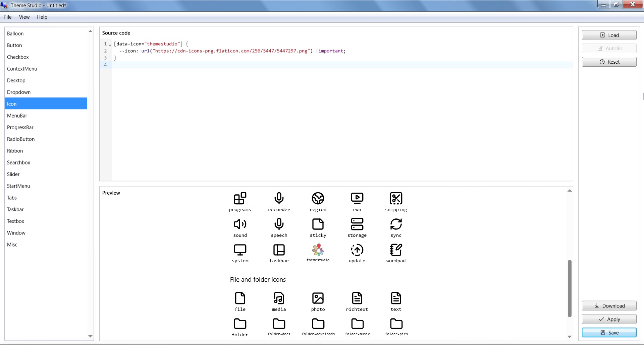This screenshot has width=644, height=345.
Task: Select Icon in the component sidebar
Action: [46, 103]
